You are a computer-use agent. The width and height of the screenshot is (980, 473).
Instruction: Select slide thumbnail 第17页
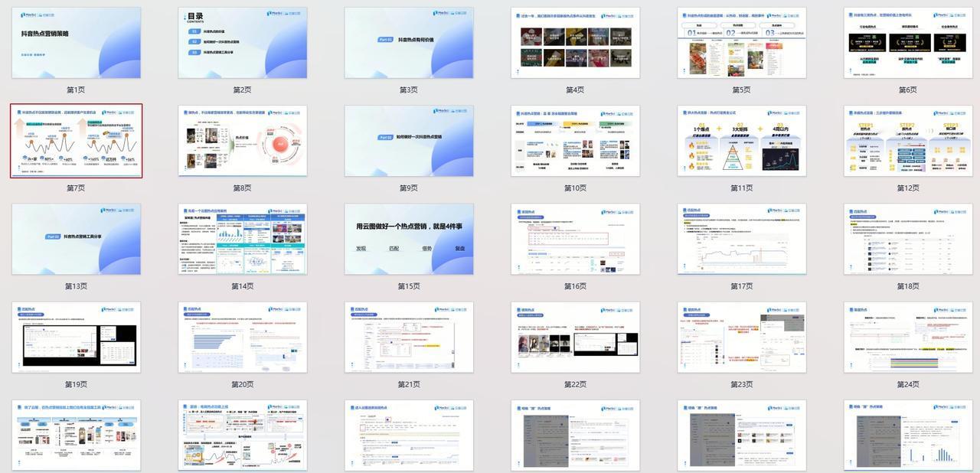742,239
